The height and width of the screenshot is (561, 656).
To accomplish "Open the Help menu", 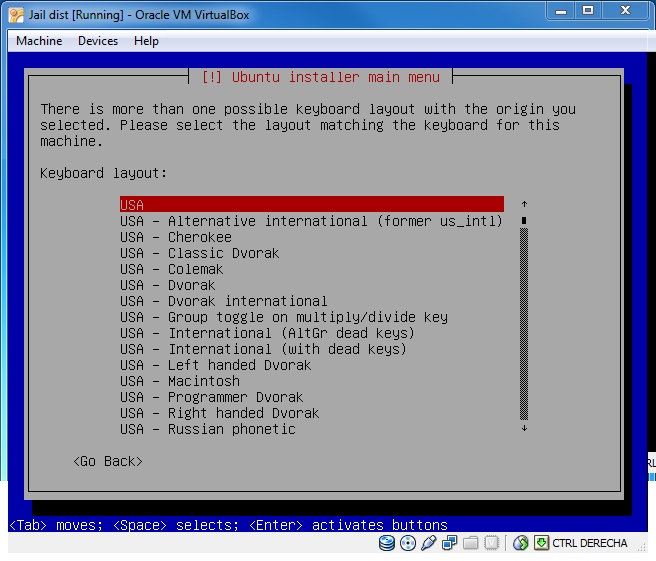I will 146,41.
